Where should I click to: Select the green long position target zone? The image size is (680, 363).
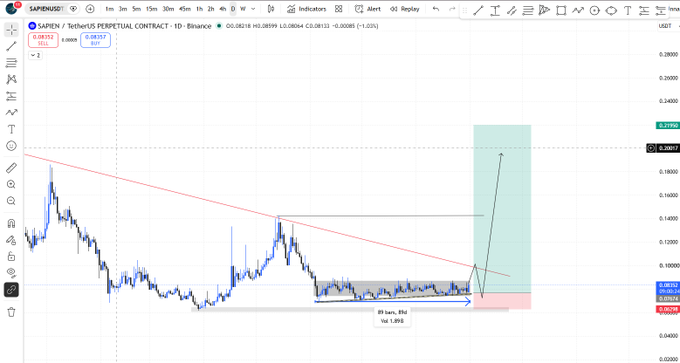coord(502,209)
